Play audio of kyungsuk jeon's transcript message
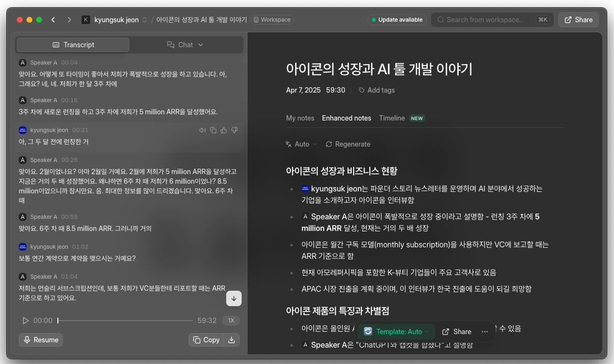614x364 pixels. click(x=203, y=130)
